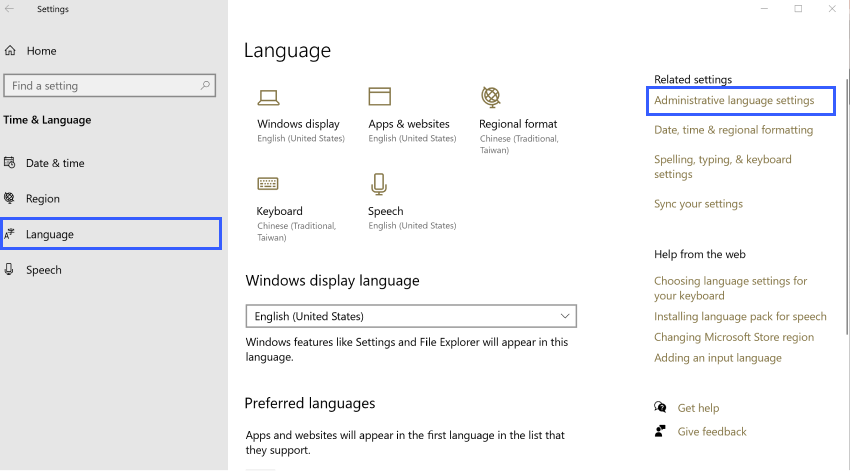
Task: Open Administrative language settings link
Action: [734, 101]
